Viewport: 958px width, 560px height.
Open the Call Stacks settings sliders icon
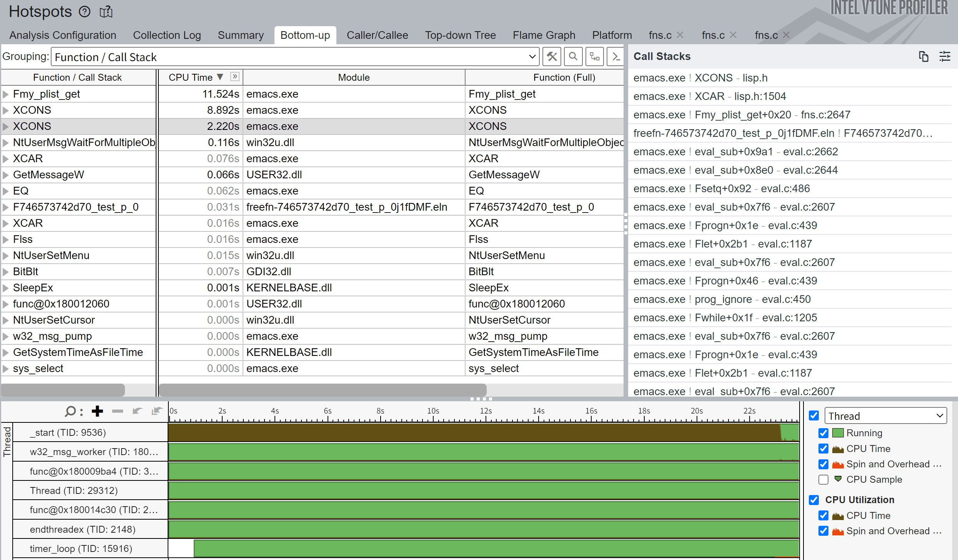click(945, 56)
